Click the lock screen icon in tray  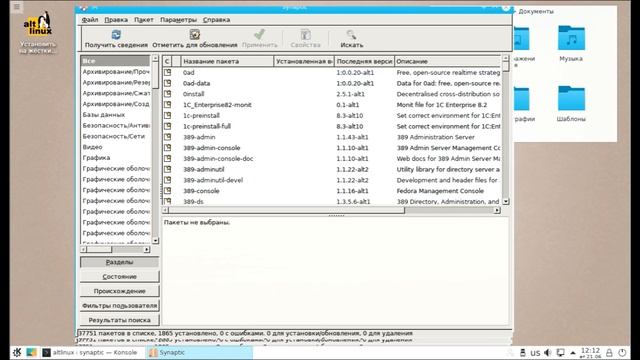click(609, 352)
